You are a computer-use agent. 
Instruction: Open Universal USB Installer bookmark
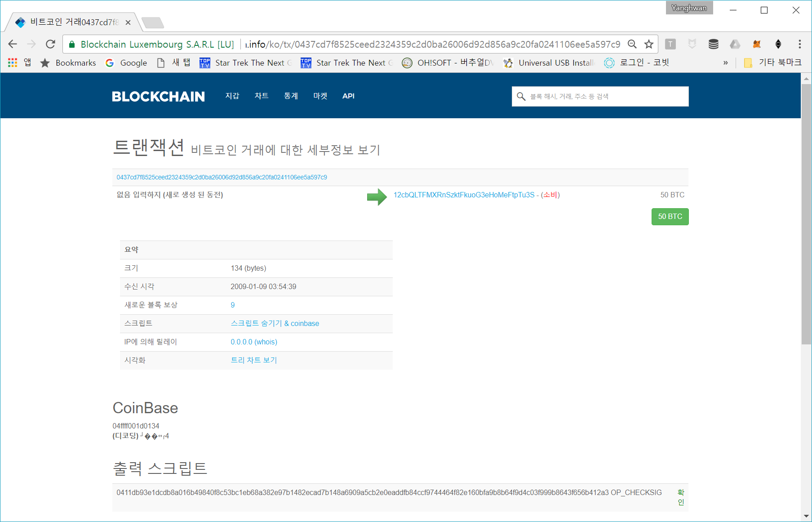pyautogui.click(x=550, y=63)
